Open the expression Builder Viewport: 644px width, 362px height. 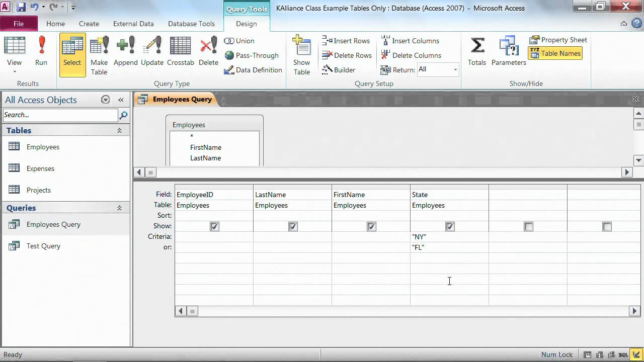point(339,70)
